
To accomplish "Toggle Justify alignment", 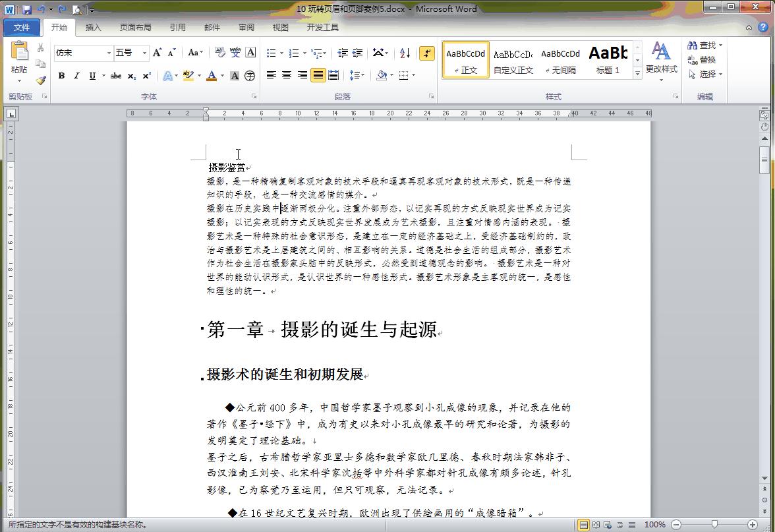I will pos(318,75).
